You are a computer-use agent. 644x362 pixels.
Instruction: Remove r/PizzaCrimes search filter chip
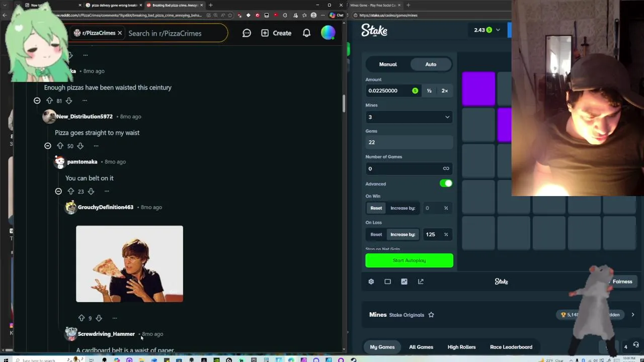[120, 33]
